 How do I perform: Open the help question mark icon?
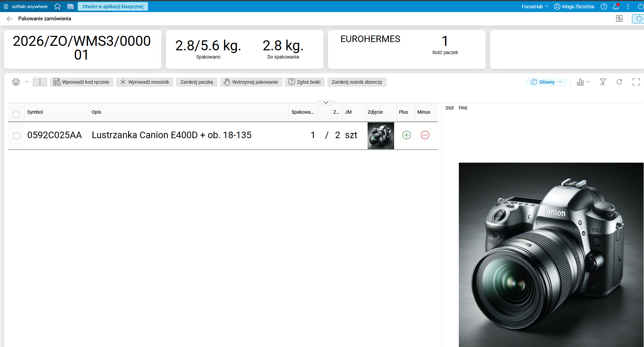click(x=604, y=7)
